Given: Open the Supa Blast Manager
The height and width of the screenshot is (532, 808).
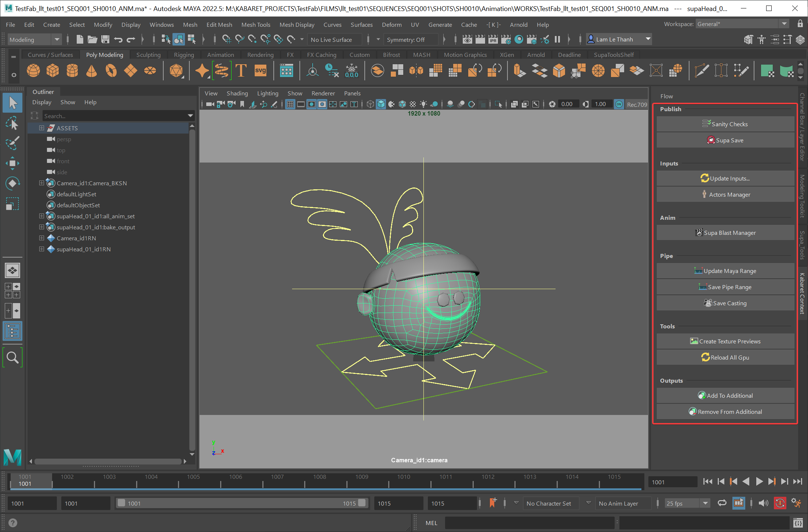Looking at the screenshot, I should 725,233.
